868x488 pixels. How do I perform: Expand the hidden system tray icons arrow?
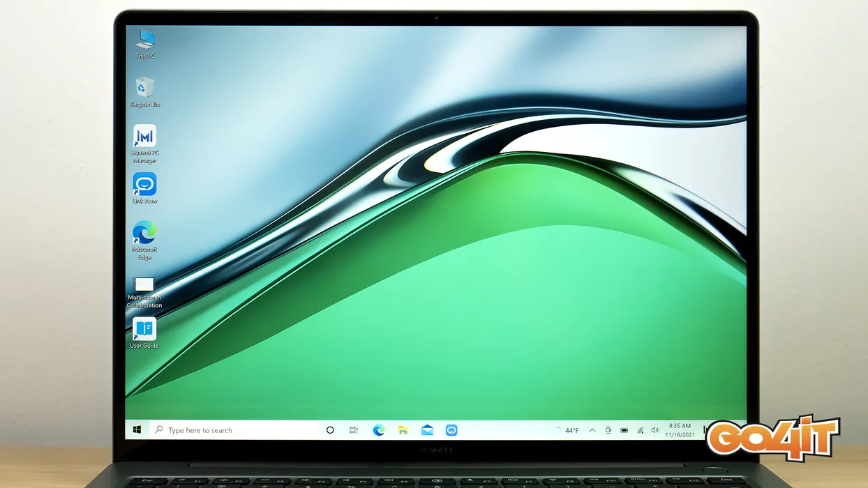click(x=592, y=430)
